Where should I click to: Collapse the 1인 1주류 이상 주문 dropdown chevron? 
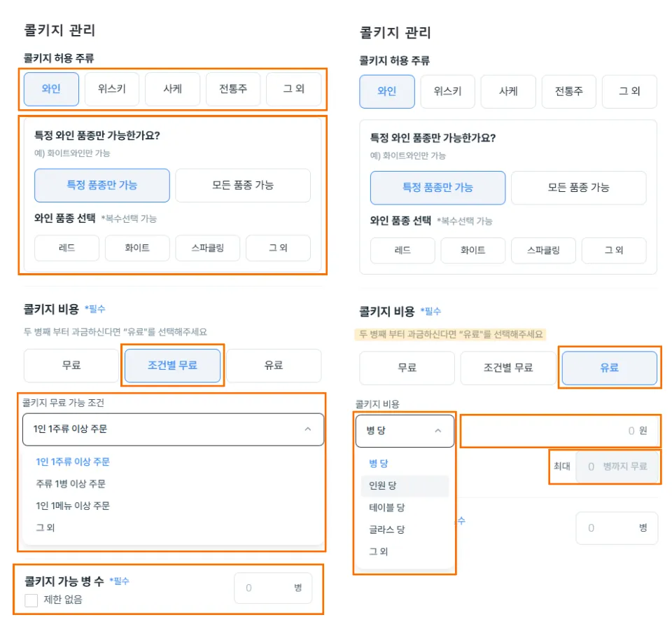pos(307,429)
